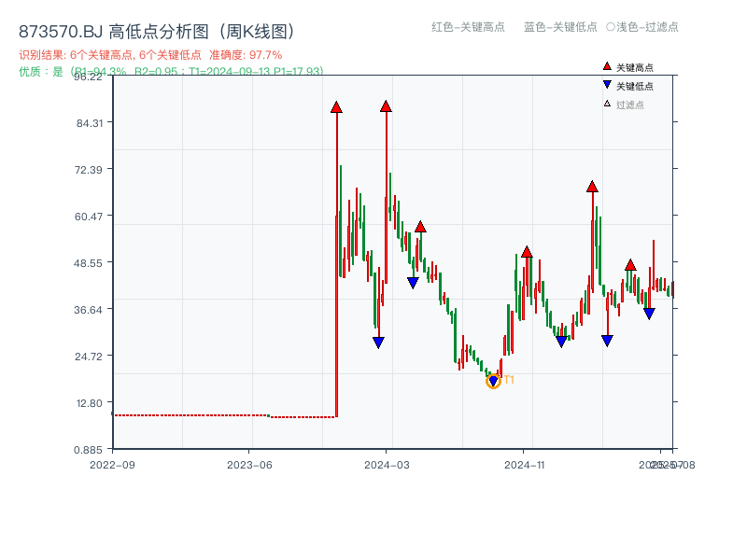The height and width of the screenshot is (560, 747).
Task: Click the 浅色-过滤点 header legend text
Action: click(x=647, y=27)
